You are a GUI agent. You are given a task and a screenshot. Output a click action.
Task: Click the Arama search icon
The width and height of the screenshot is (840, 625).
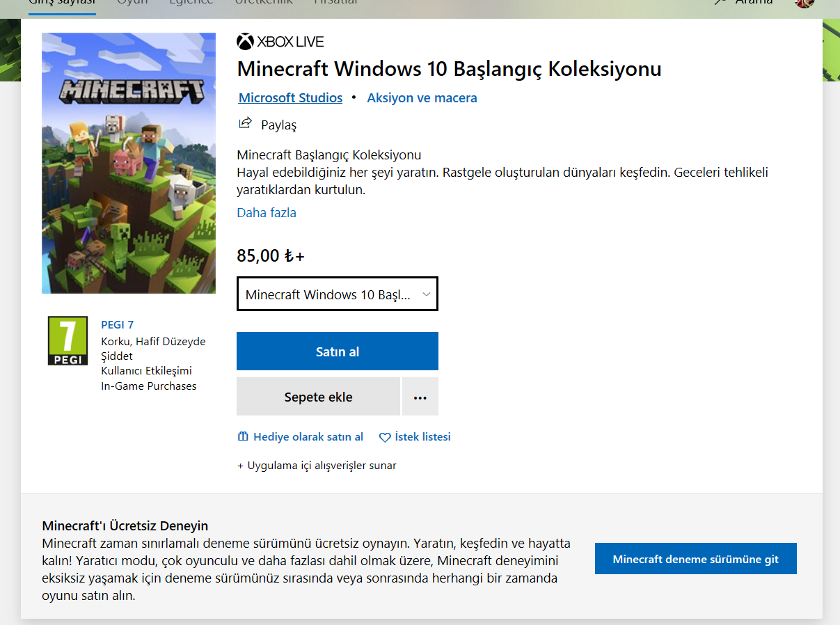(x=721, y=3)
